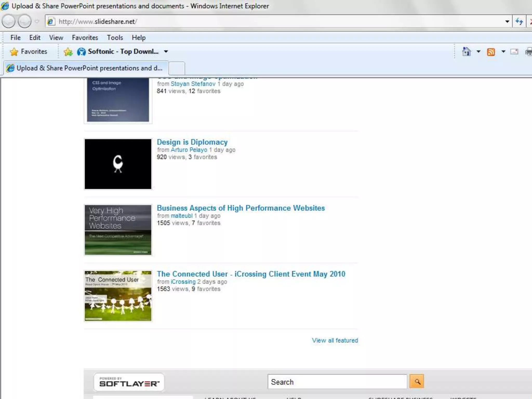Click '841 views, 12 favorites' text
The height and width of the screenshot is (399, 532).
(x=189, y=91)
